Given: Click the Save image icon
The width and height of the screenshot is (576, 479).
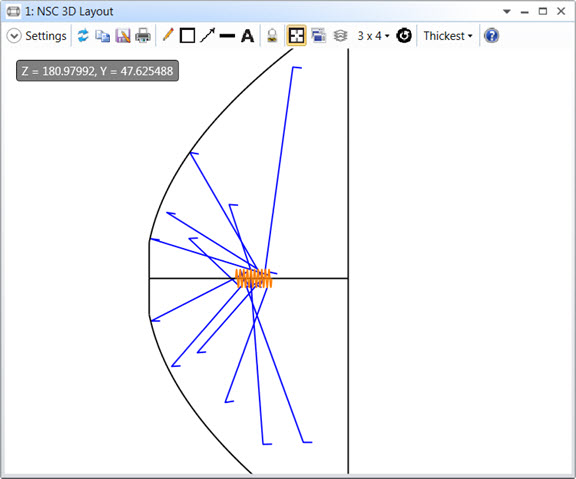Looking at the screenshot, I should [123, 36].
